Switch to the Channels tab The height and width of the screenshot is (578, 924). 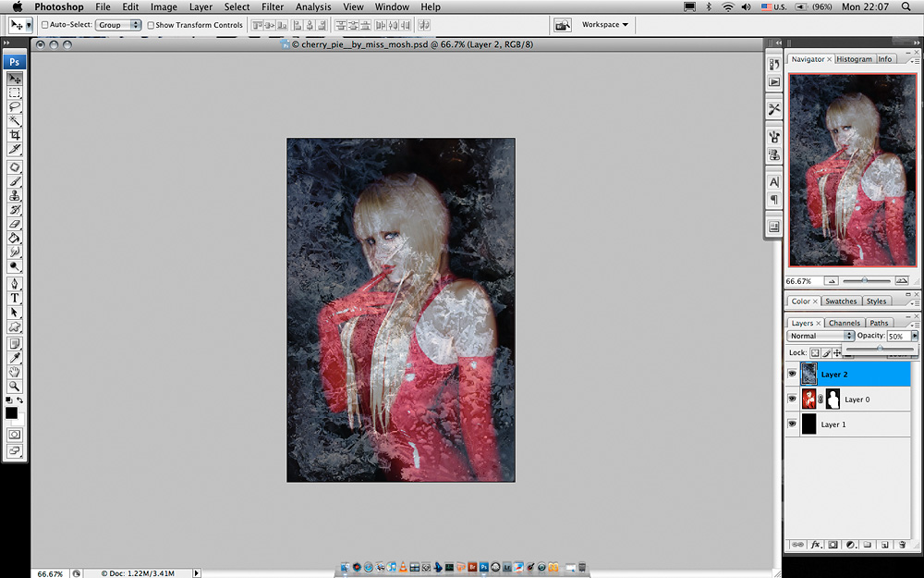pyautogui.click(x=845, y=323)
